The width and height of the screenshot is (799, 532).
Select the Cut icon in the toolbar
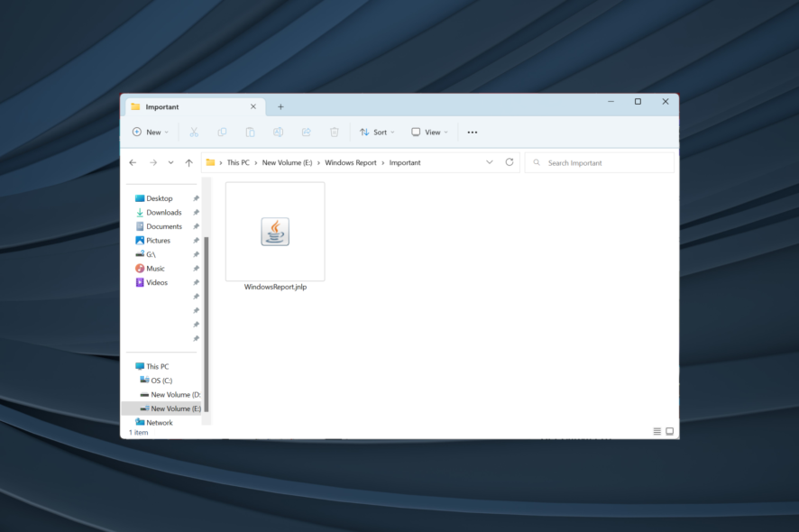194,132
